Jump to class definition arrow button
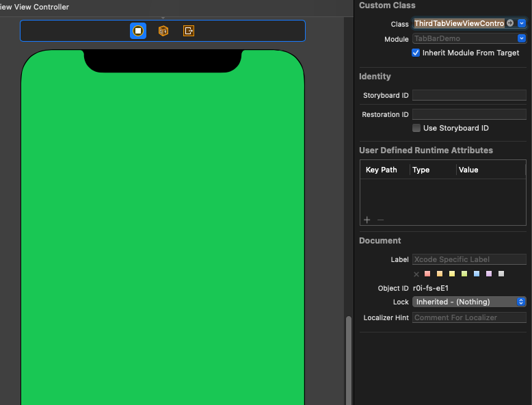The height and width of the screenshot is (405, 532). click(510, 23)
